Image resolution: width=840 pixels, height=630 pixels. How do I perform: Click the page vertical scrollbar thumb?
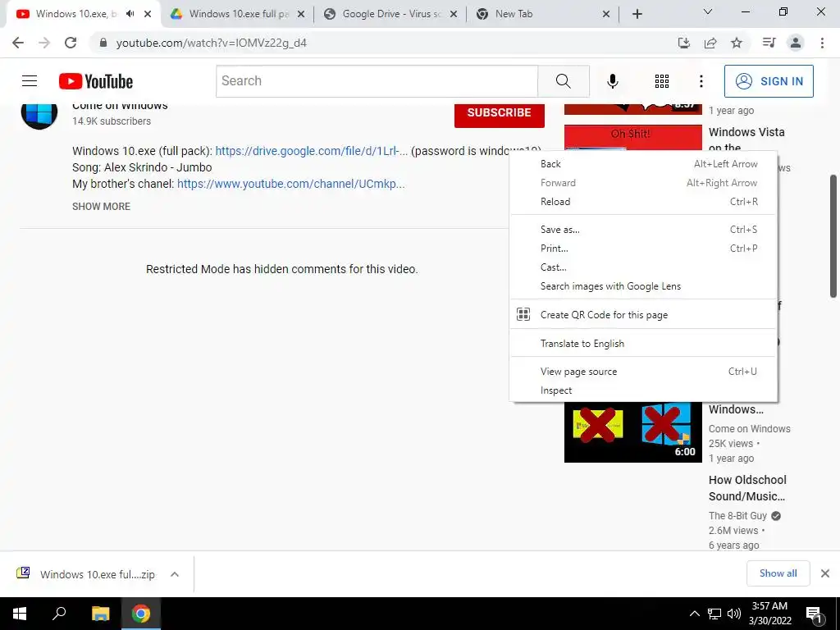tap(833, 235)
